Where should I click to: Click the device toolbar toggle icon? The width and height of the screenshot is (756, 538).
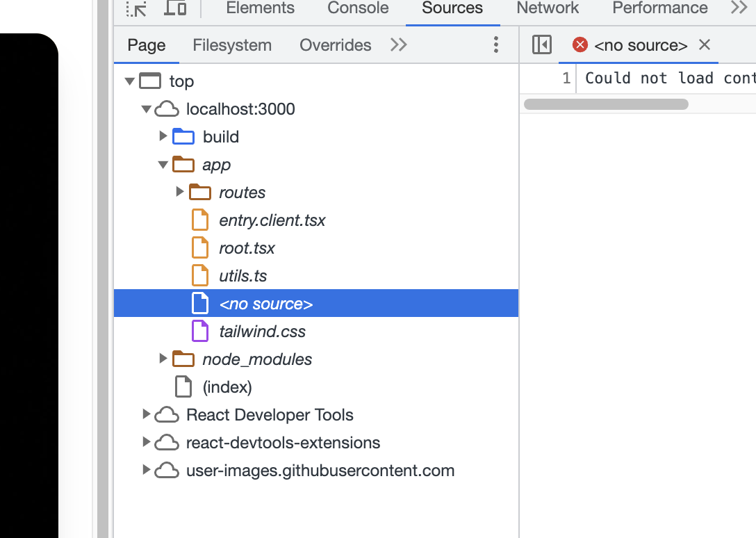point(175,8)
